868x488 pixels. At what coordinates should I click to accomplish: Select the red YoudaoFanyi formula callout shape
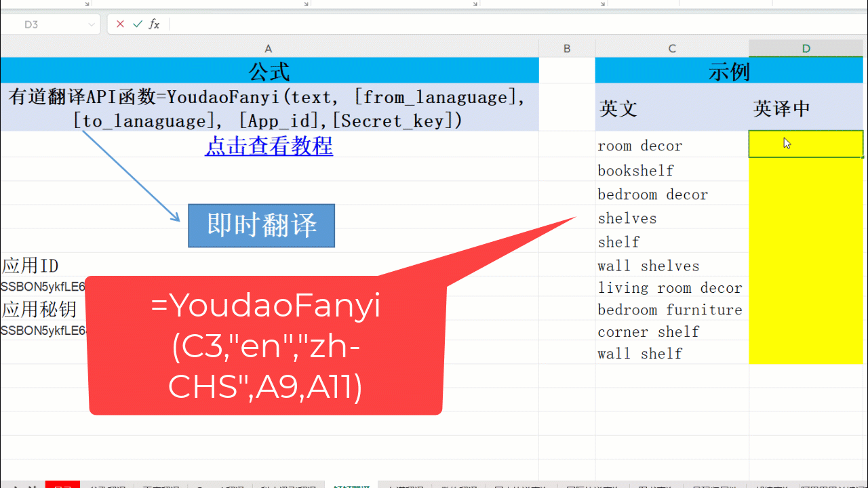click(x=265, y=380)
